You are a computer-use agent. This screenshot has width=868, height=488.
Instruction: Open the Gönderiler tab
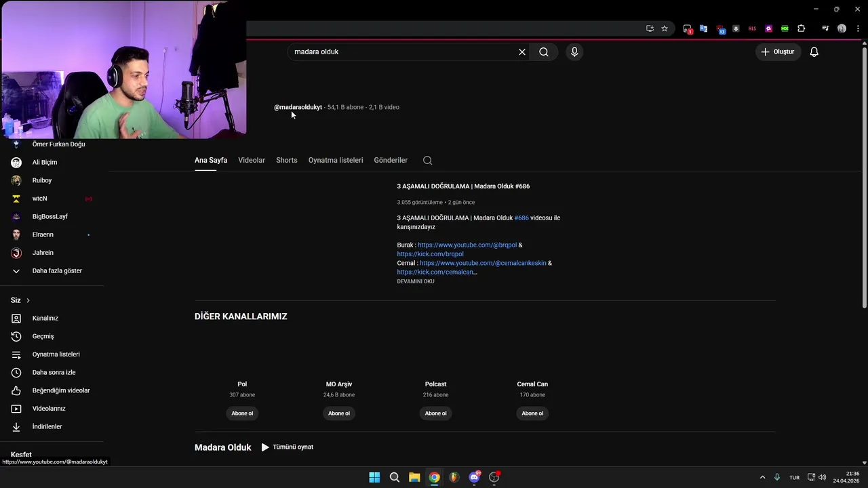click(x=391, y=160)
